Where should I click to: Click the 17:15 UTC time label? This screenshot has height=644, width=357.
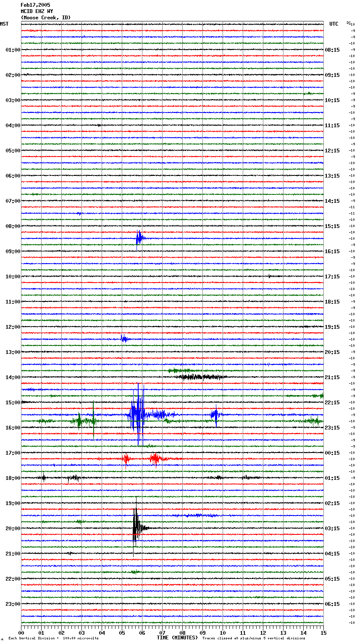coord(332,277)
